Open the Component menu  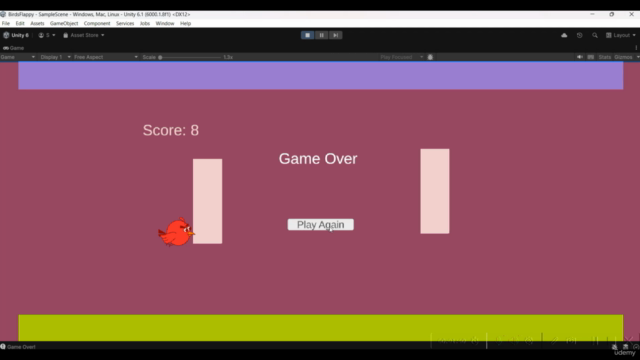coord(97,23)
